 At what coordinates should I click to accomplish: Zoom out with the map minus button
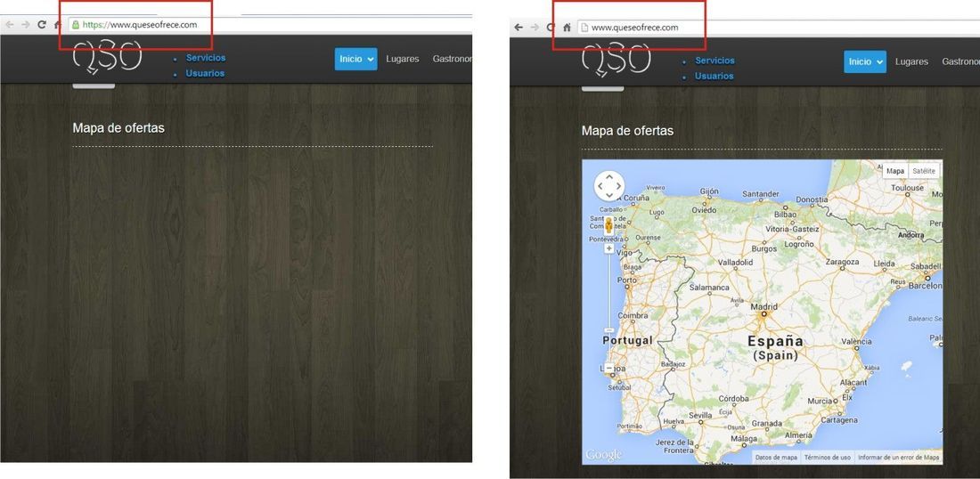coord(608,369)
